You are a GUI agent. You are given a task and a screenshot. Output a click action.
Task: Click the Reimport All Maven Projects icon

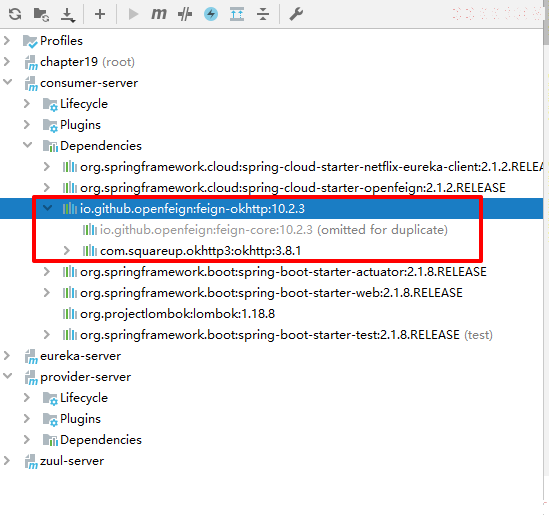(15, 14)
